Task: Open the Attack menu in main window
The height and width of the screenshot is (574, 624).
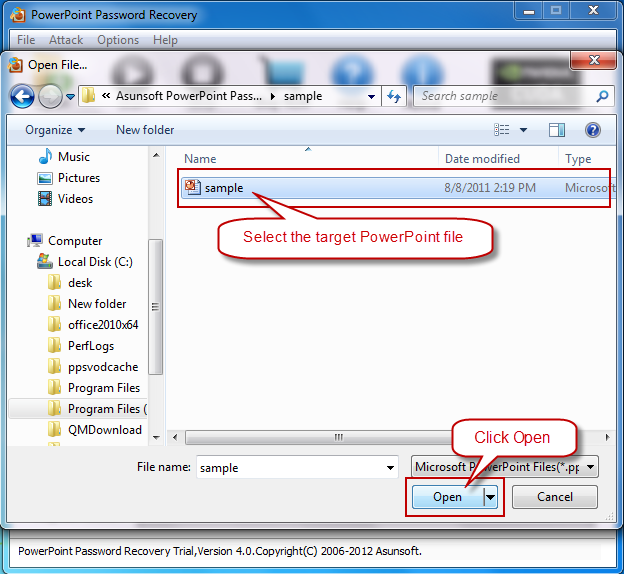Action: [x=66, y=40]
